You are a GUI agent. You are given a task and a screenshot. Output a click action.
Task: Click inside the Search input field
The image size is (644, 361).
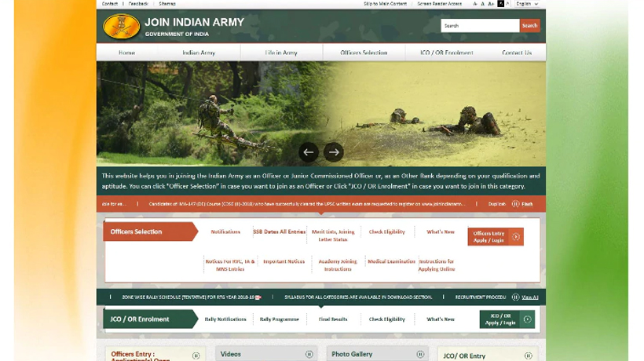[x=480, y=25]
